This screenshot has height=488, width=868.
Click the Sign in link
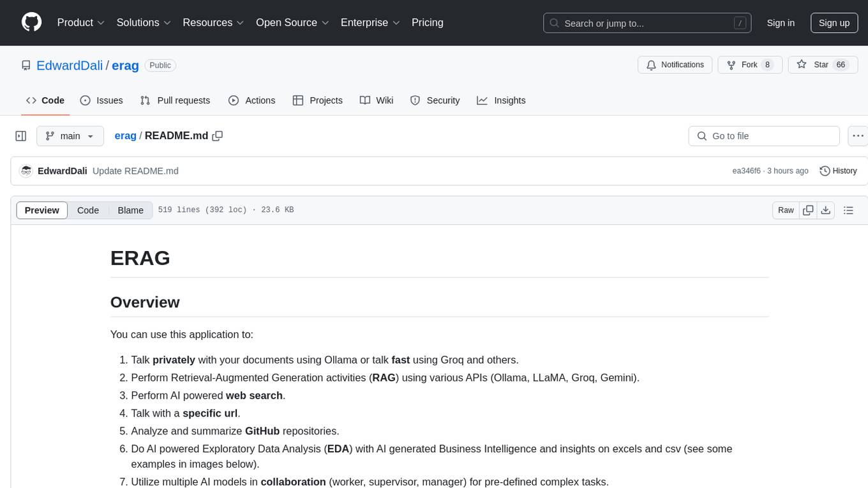(x=781, y=23)
